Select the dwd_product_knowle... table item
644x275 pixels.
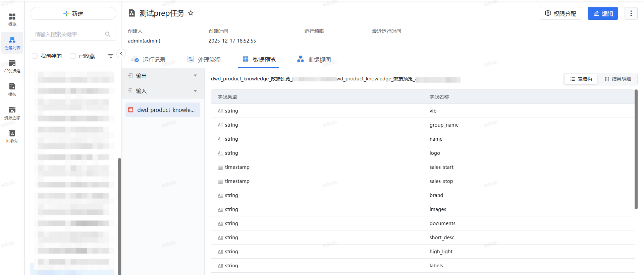click(163, 110)
